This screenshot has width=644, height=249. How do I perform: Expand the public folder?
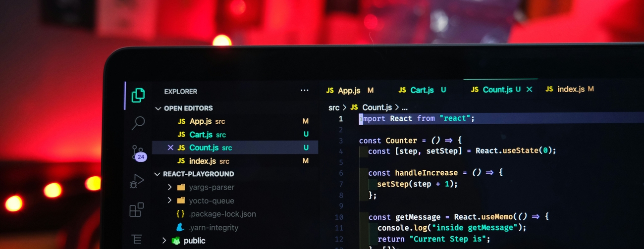(x=164, y=241)
